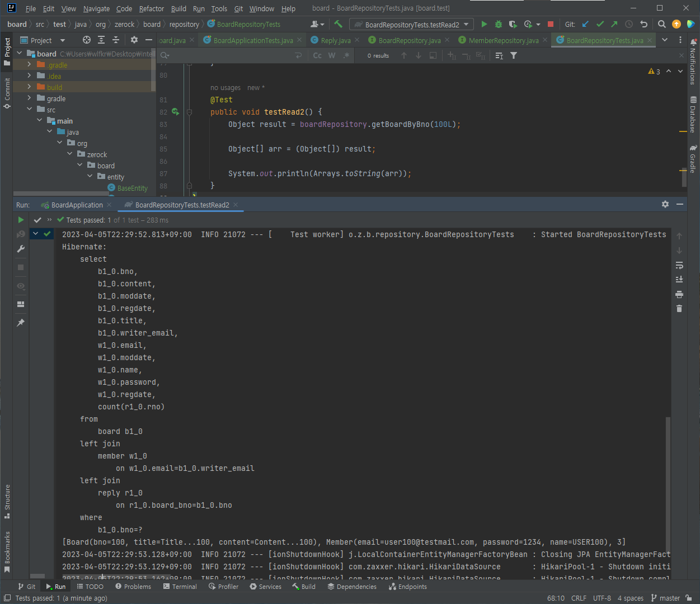Close the Reply.java editor tab

point(357,40)
